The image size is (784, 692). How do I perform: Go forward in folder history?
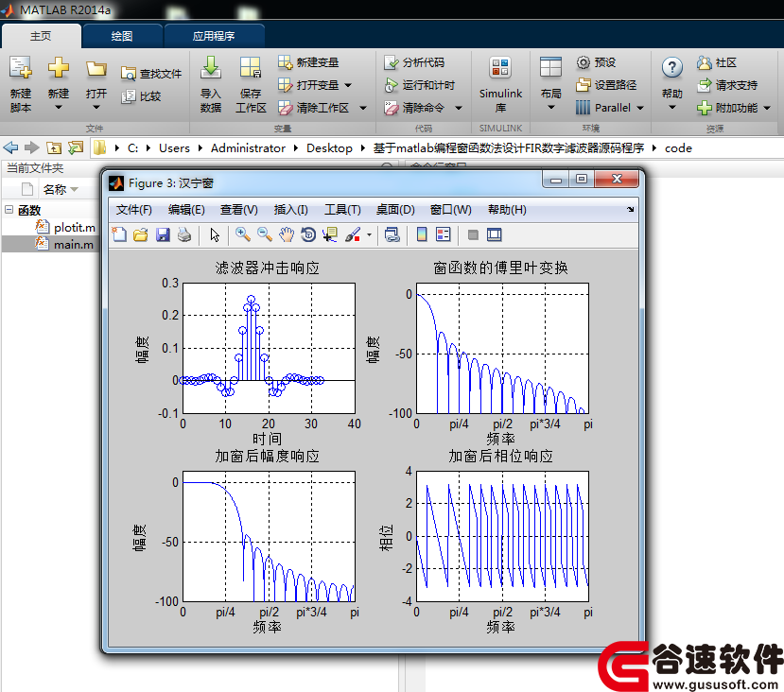pyautogui.click(x=31, y=147)
